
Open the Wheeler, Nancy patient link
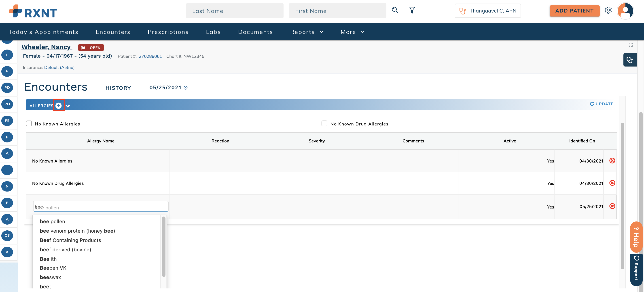coord(47,47)
